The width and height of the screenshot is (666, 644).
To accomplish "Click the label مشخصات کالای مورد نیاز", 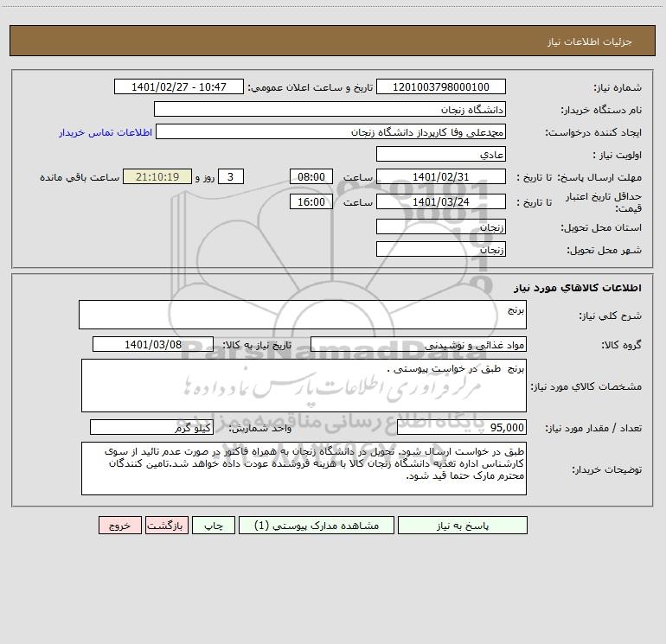I will 586,386.
